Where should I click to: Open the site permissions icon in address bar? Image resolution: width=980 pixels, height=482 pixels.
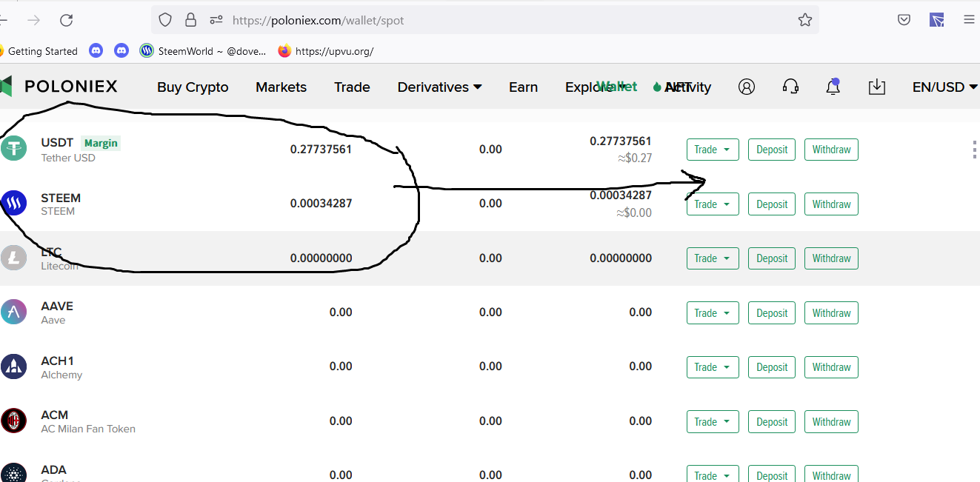(x=216, y=20)
